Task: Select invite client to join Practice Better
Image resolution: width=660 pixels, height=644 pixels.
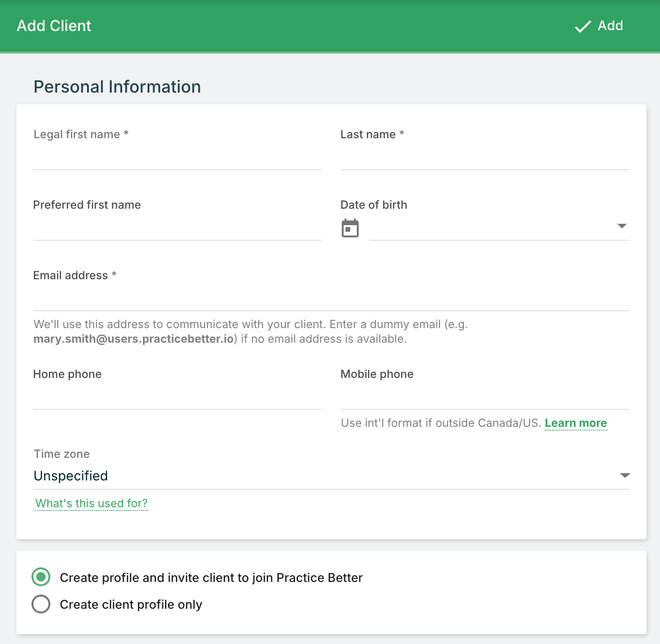Action: pyautogui.click(x=41, y=577)
